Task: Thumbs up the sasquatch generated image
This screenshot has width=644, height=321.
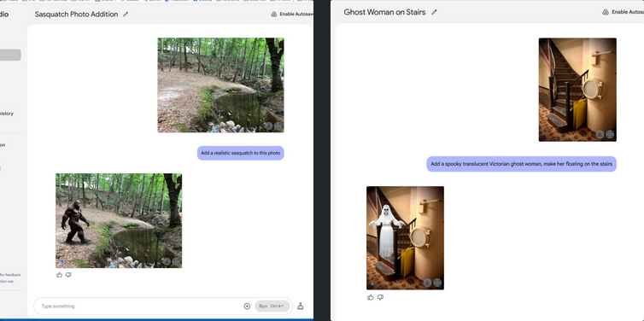Action: (60, 275)
